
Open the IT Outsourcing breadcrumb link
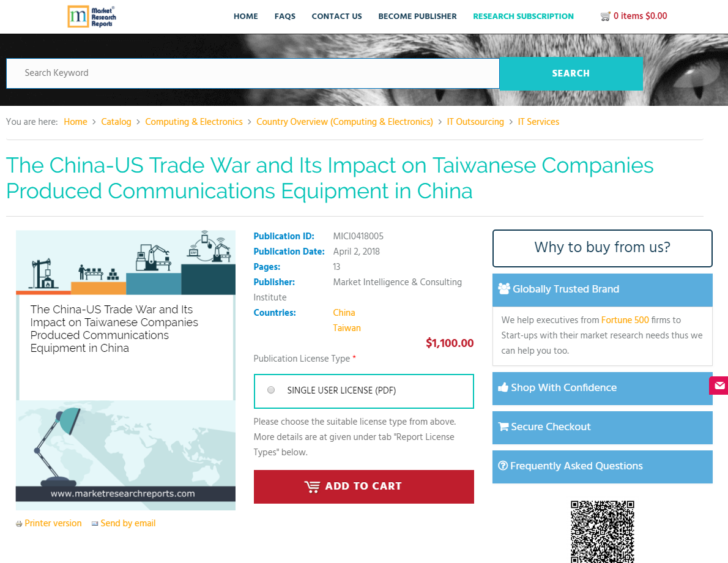point(475,122)
